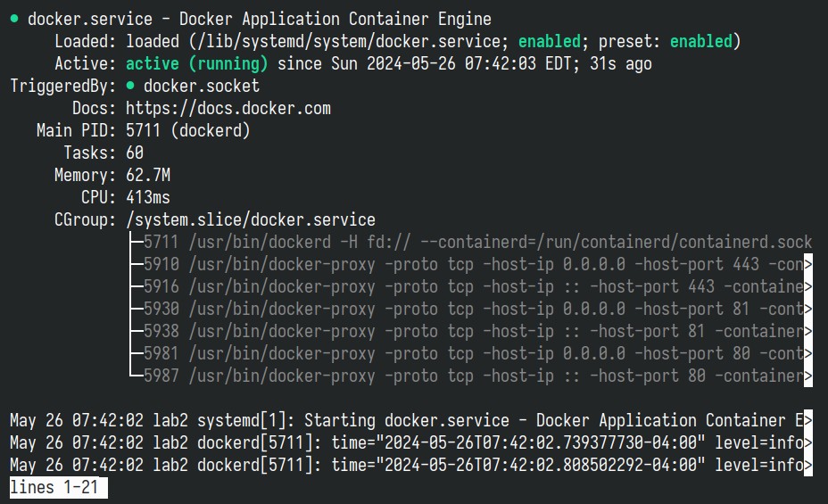Open the https://docs.docker.com link
The image size is (828, 504).
click(x=228, y=108)
